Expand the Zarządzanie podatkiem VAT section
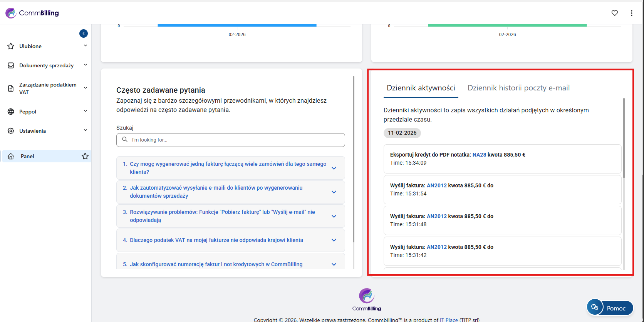644x322 pixels. (x=85, y=88)
